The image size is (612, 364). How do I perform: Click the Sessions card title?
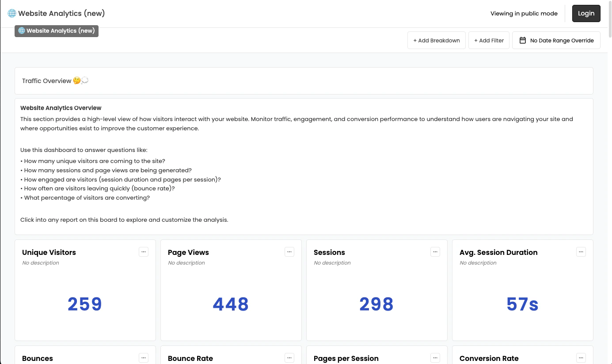[x=329, y=252]
